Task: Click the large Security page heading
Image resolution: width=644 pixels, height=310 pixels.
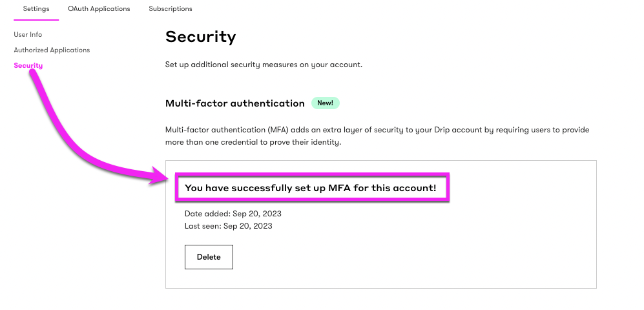Action: click(x=200, y=37)
